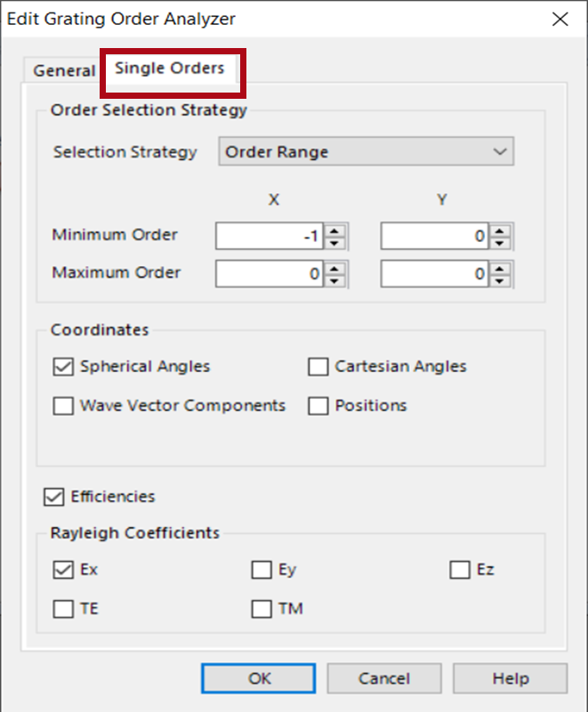Open the Selection Strategy dropdown
588x712 pixels.
[x=366, y=151]
